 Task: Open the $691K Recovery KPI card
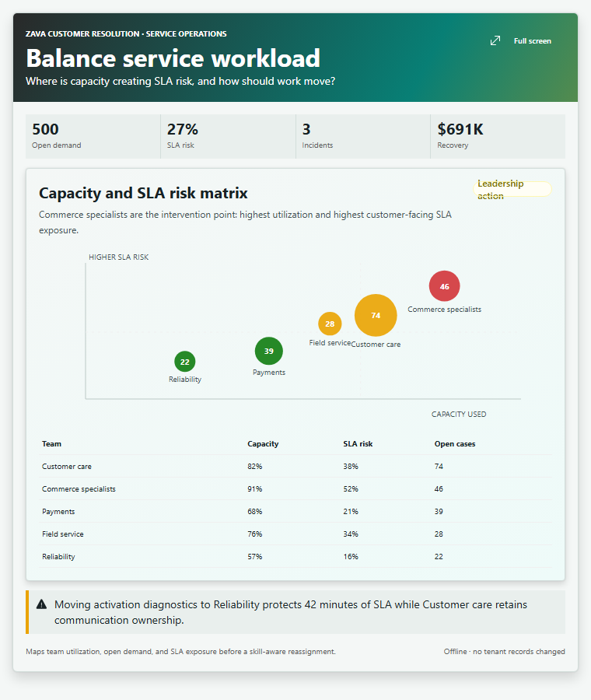pyautogui.click(x=498, y=136)
